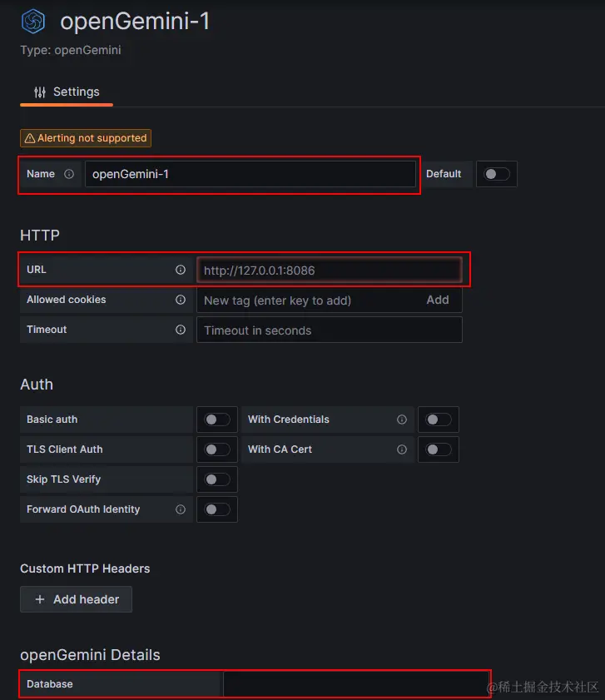Open the Settings tab

tap(67, 92)
